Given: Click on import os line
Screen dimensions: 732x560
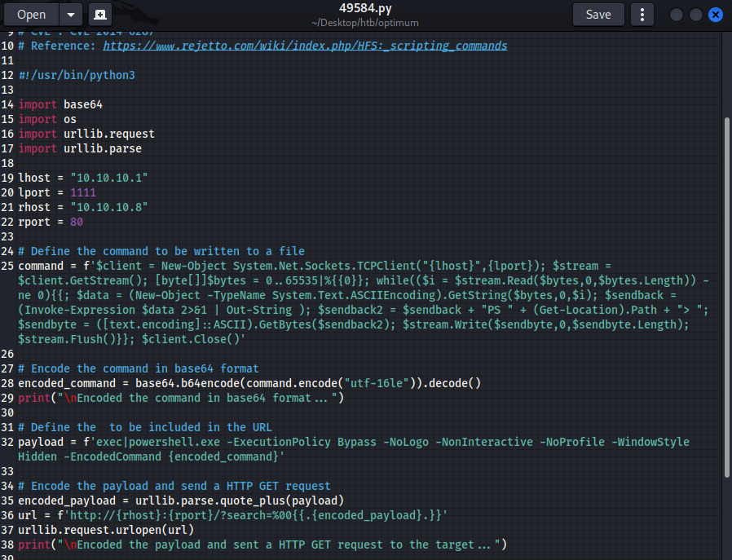Looking at the screenshot, I should (47, 119).
